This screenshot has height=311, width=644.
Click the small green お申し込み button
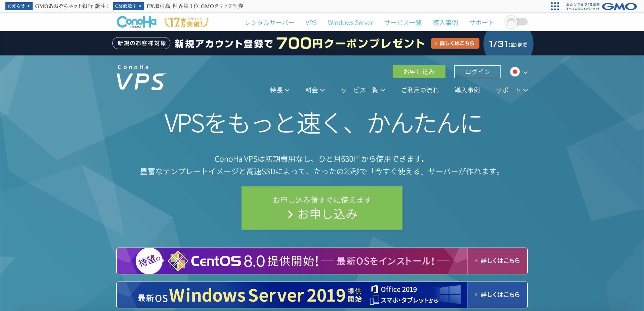coord(419,72)
